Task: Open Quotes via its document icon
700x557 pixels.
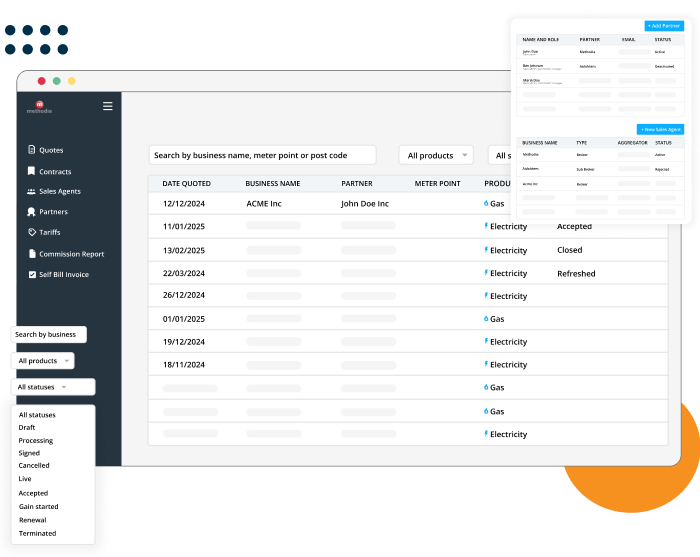Action: pos(32,150)
